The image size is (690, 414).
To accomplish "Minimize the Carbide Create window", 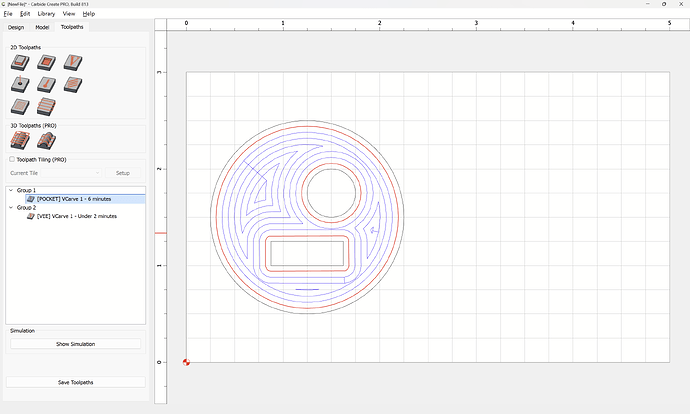I will (648, 4).
